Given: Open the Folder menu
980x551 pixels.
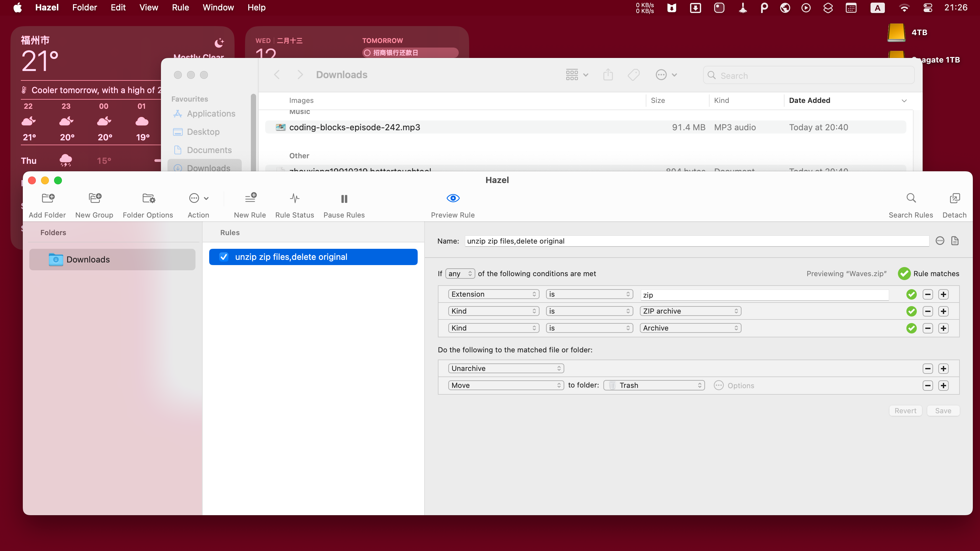Looking at the screenshot, I should pyautogui.click(x=84, y=7).
